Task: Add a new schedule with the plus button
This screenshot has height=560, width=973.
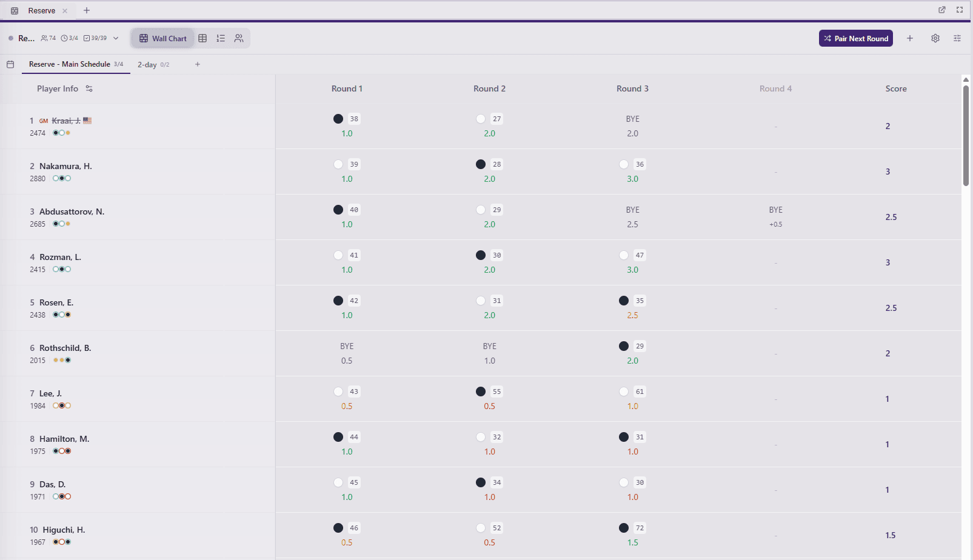Action: click(197, 64)
